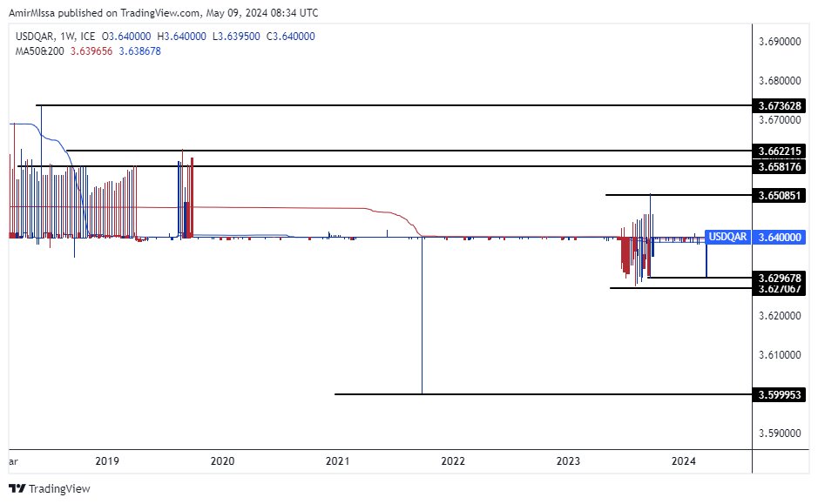Click the 2024 time axis label
Image resolution: width=818 pixels, height=504 pixels.
tap(683, 461)
